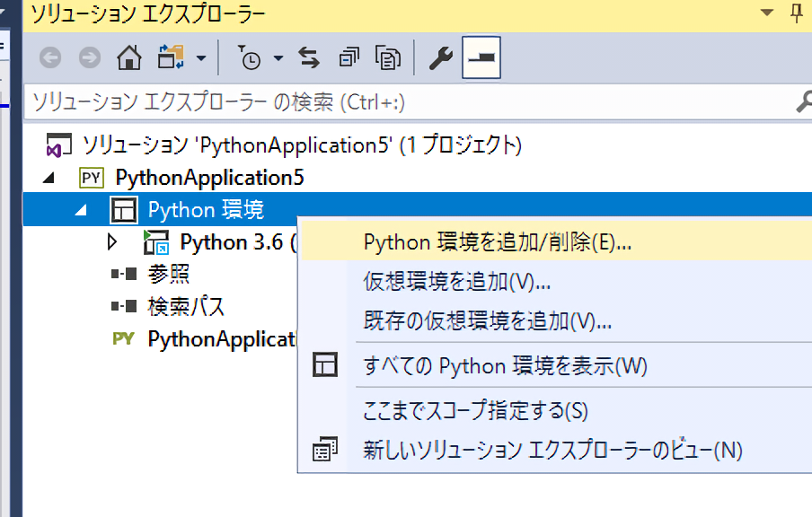Click the pin auto-hide icon
Viewport: 812px width, 517px height.
(797, 13)
